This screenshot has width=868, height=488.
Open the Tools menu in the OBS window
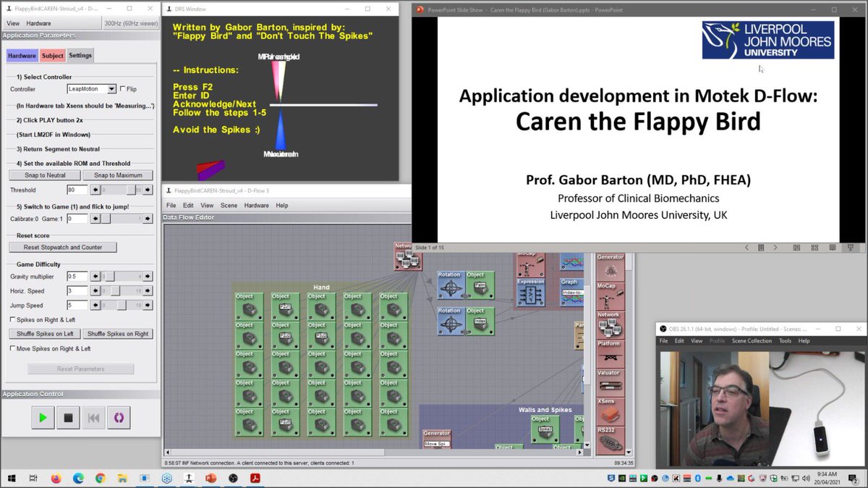point(785,341)
